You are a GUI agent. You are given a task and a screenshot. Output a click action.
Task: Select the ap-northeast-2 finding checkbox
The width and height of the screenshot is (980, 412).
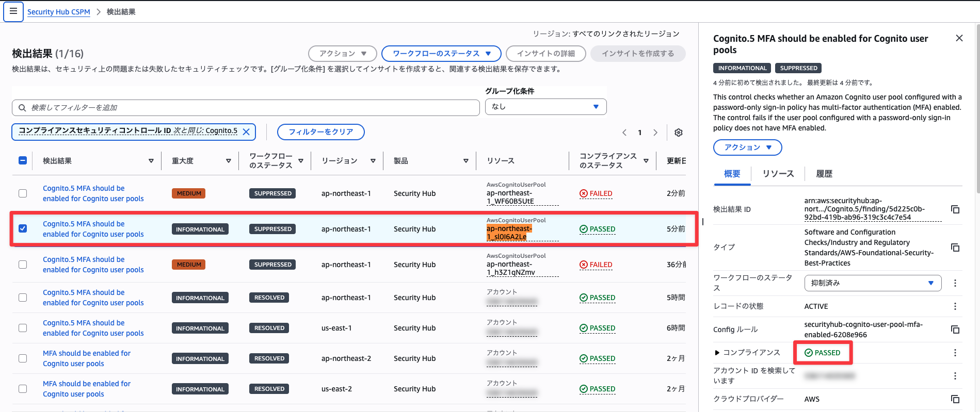click(23, 358)
